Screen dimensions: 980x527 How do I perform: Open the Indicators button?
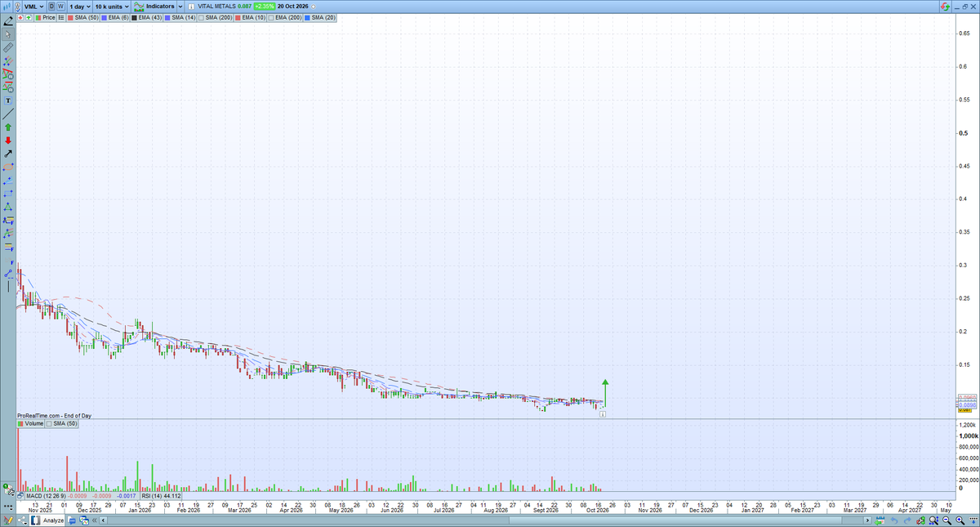[154, 7]
